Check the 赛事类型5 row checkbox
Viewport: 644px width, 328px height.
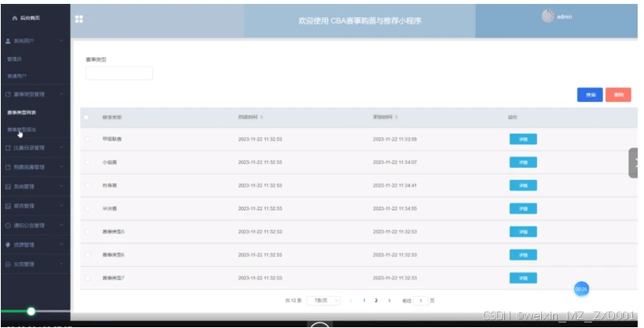(x=87, y=232)
